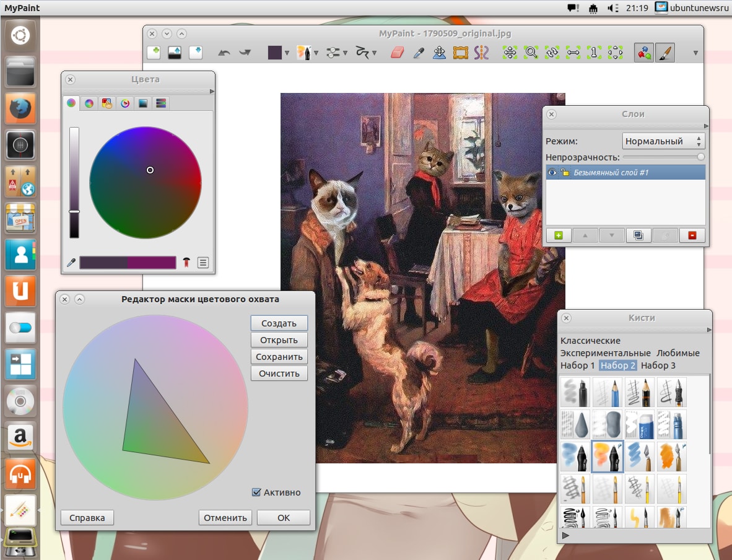Open the palette tab with hand icon
This screenshot has height=560, width=732.
107,103
